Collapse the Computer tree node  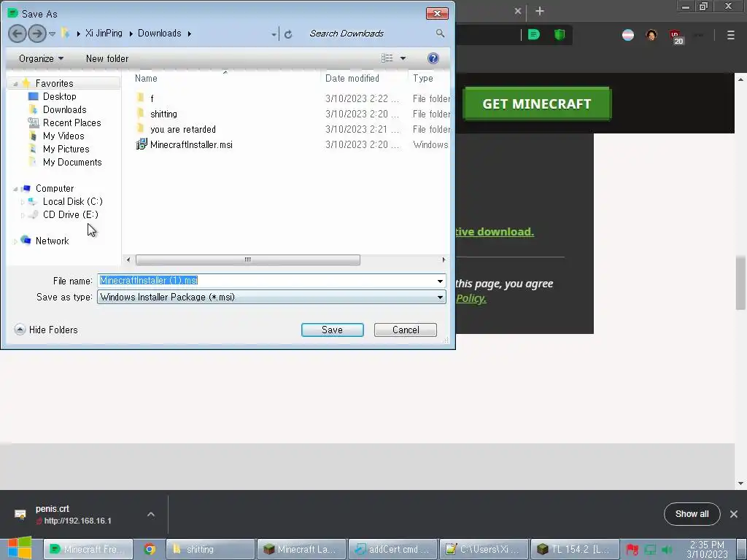[15, 189]
